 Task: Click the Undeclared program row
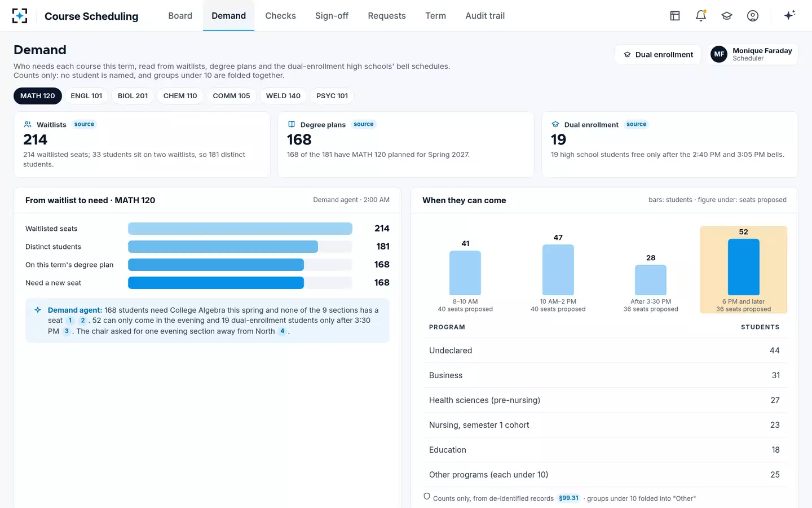point(604,351)
